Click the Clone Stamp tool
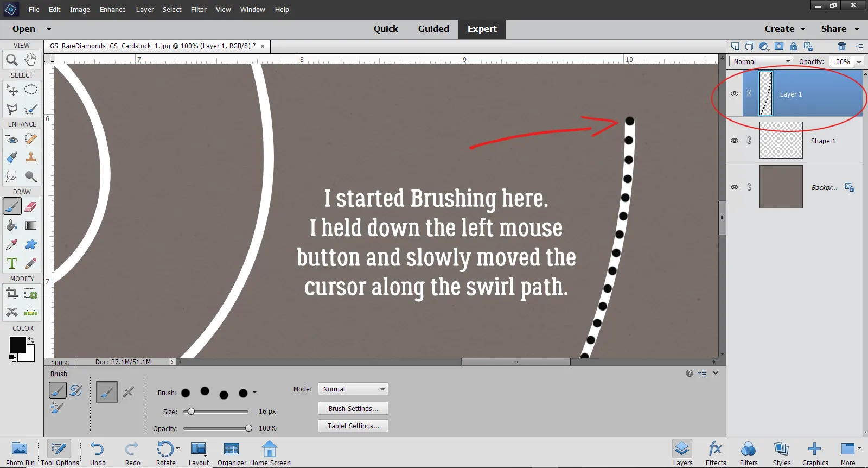 31,157
